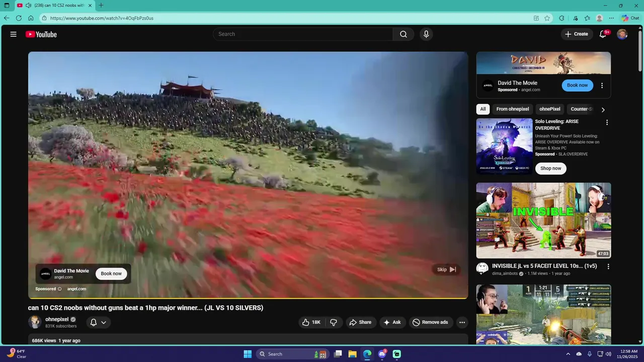Open the ohnepixel channel avatar

point(35,322)
